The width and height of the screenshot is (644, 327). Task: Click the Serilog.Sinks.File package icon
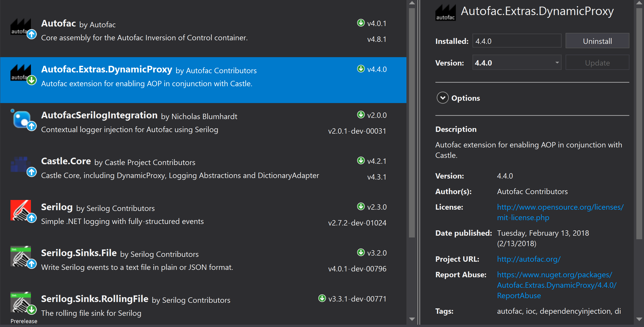pos(20,256)
